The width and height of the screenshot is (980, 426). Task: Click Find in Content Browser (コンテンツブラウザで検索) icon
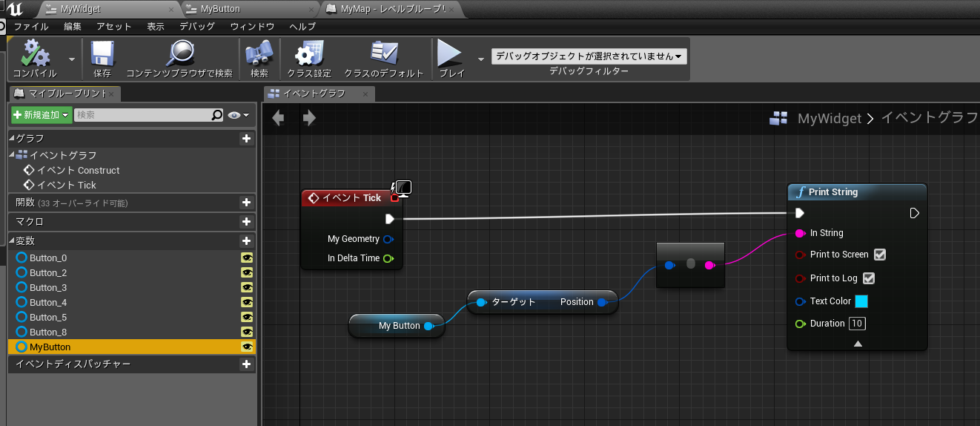tap(179, 53)
